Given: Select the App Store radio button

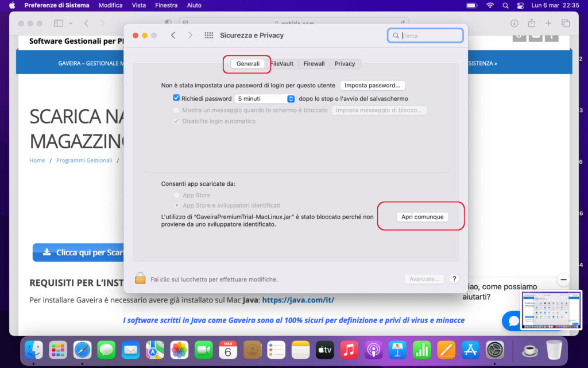Looking at the screenshot, I should click(x=177, y=195).
